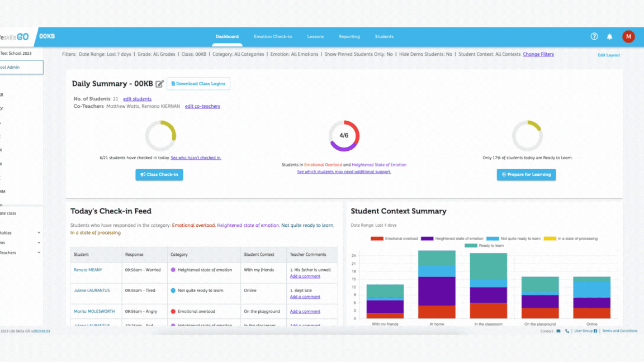The height and width of the screenshot is (362, 644).
Task: Open student Renato MEANY
Action: 88,270
